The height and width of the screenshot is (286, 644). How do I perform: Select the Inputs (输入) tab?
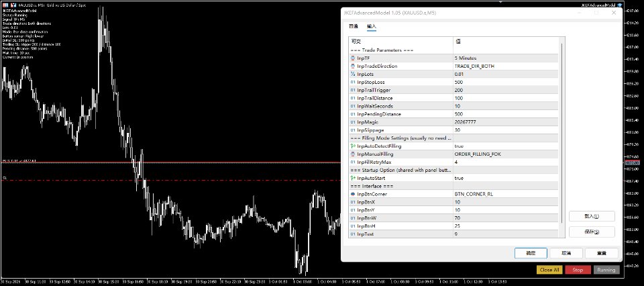[x=371, y=26]
